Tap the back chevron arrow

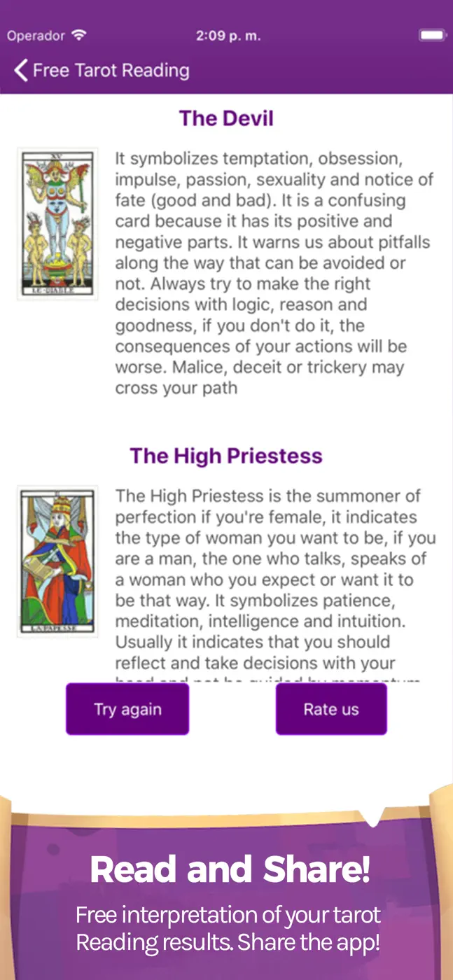click(x=21, y=71)
